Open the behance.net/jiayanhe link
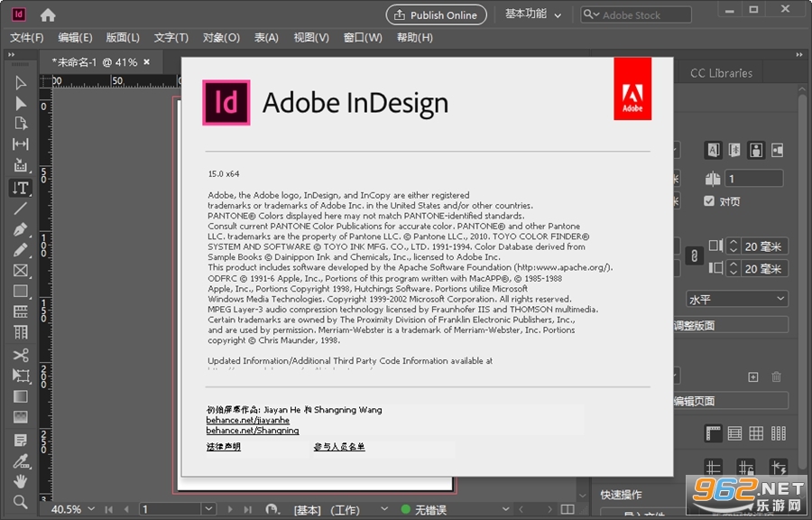The image size is (812, 520). [247, 420]
